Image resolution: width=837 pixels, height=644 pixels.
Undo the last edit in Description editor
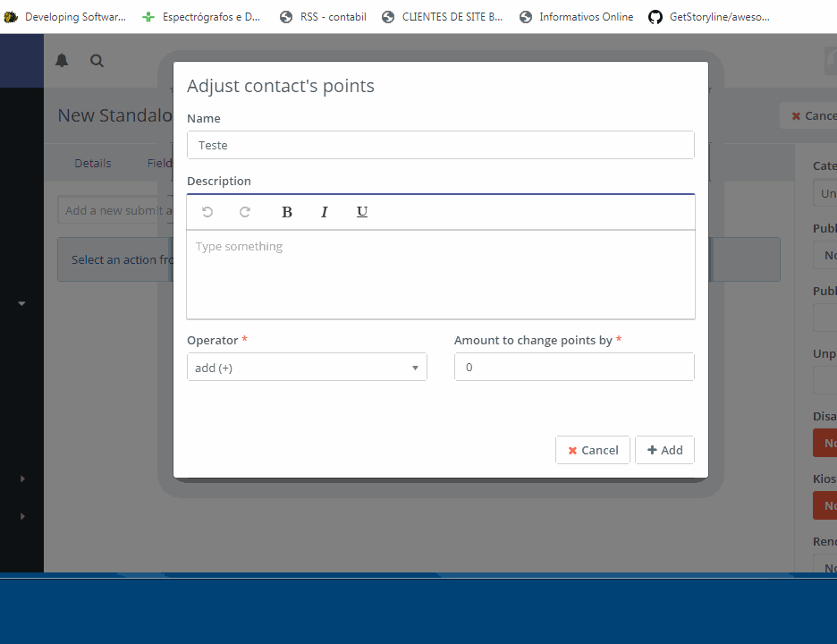pos(207,212)
